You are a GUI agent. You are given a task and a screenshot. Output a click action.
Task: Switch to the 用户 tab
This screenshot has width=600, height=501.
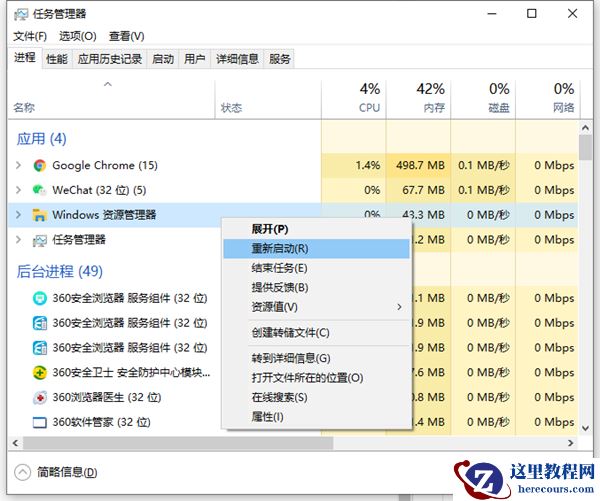(195, 59)
